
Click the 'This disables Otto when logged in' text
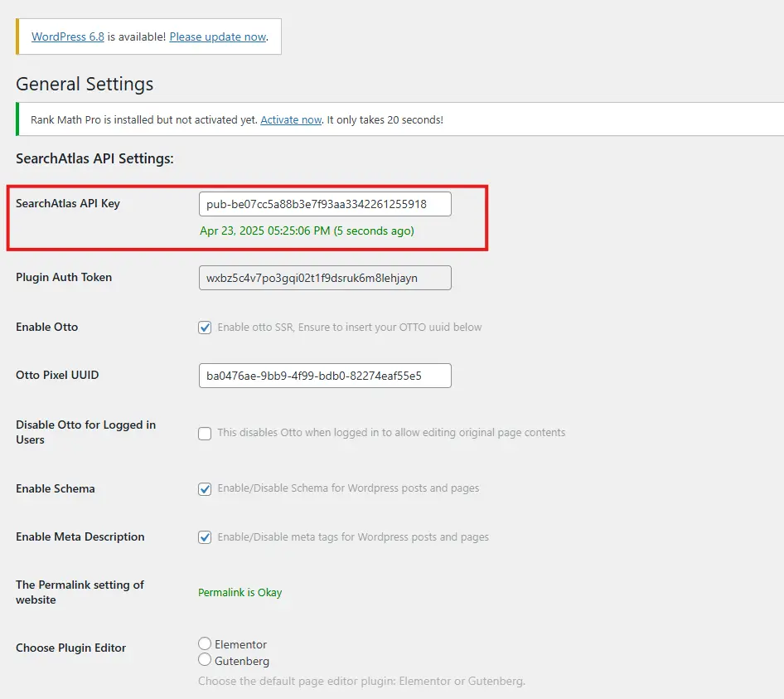coord(391,433)
